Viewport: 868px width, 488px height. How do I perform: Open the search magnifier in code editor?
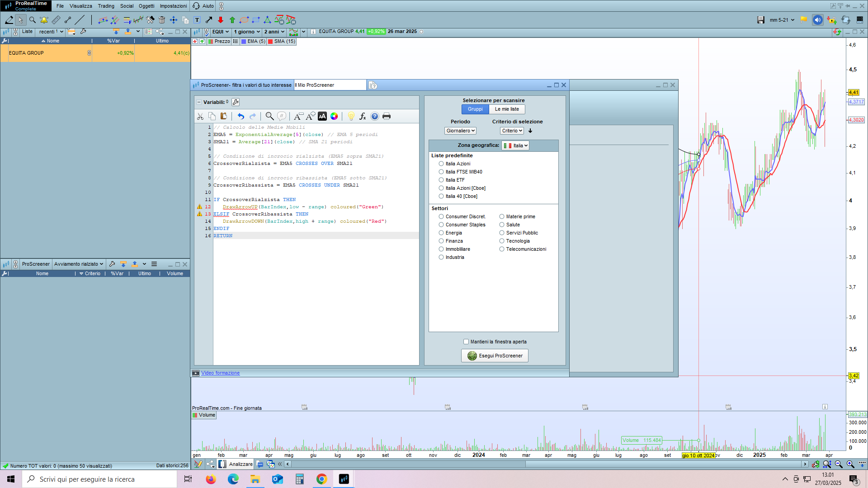pyautogui.click(x=269, y=117)
